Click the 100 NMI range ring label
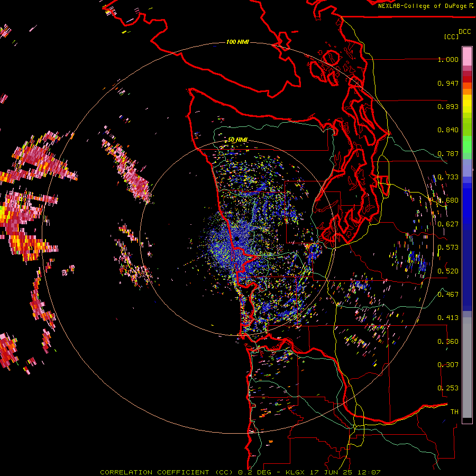Viewport: 476px width, 476px height. click(237, 42)
